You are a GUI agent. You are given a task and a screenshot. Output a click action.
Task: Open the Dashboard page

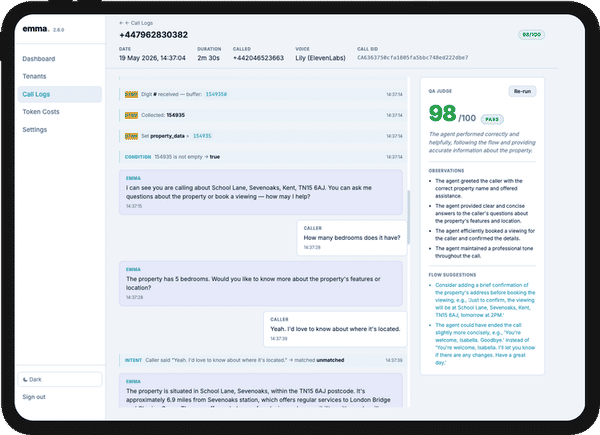point(39,59)
